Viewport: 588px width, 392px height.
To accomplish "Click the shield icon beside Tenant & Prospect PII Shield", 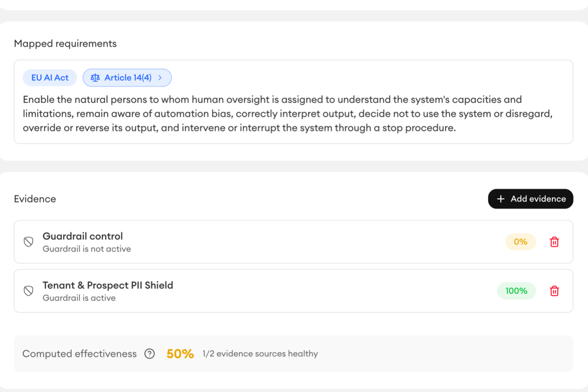I will pyautogui.click(x=28, y=291).
